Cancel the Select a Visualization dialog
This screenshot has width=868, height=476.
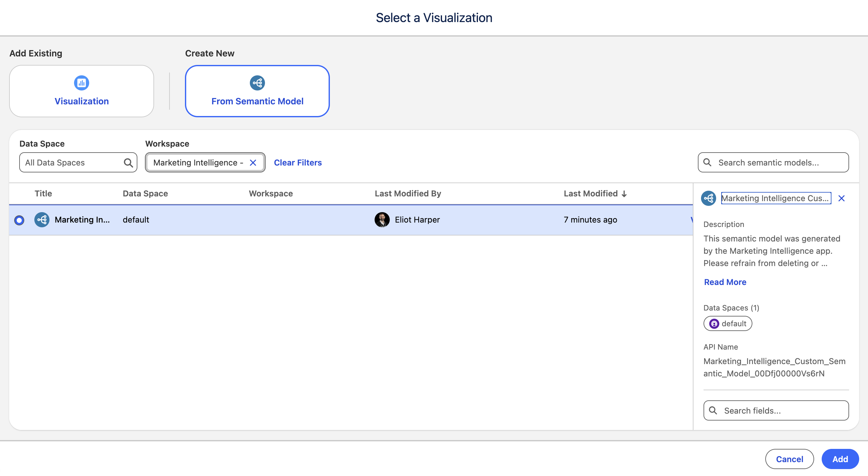(x=790, y=459)
